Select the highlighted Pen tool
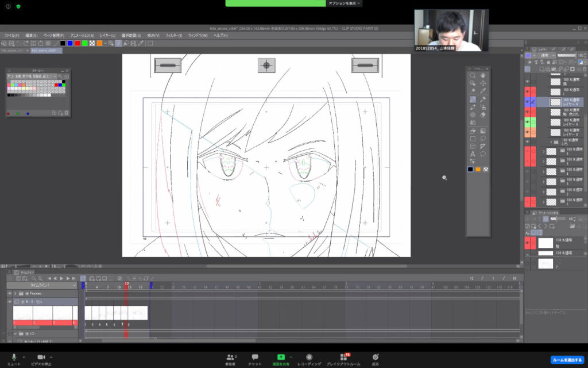588x368 pixels. click(x=473, y=99)
